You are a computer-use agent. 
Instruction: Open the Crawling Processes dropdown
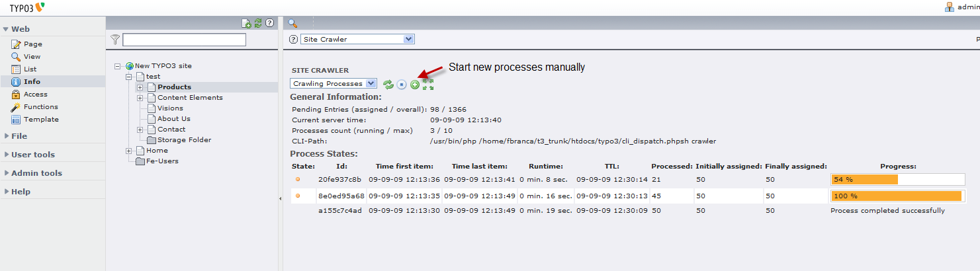click(334, 84)
